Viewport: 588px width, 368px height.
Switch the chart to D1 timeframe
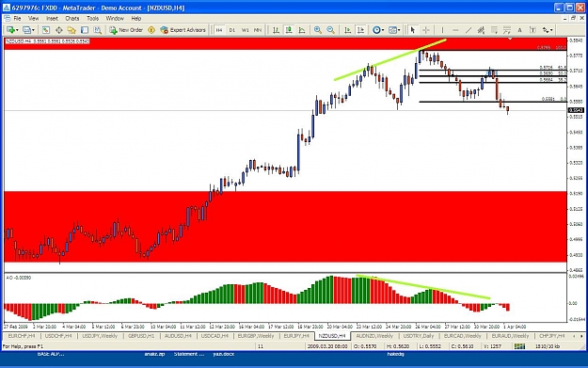pos(232,30)
